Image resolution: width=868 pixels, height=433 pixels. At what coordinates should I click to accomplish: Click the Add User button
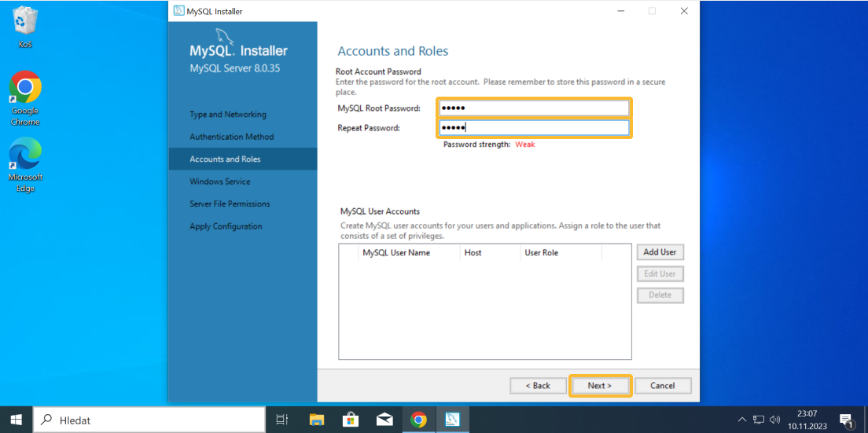[660, 252]
